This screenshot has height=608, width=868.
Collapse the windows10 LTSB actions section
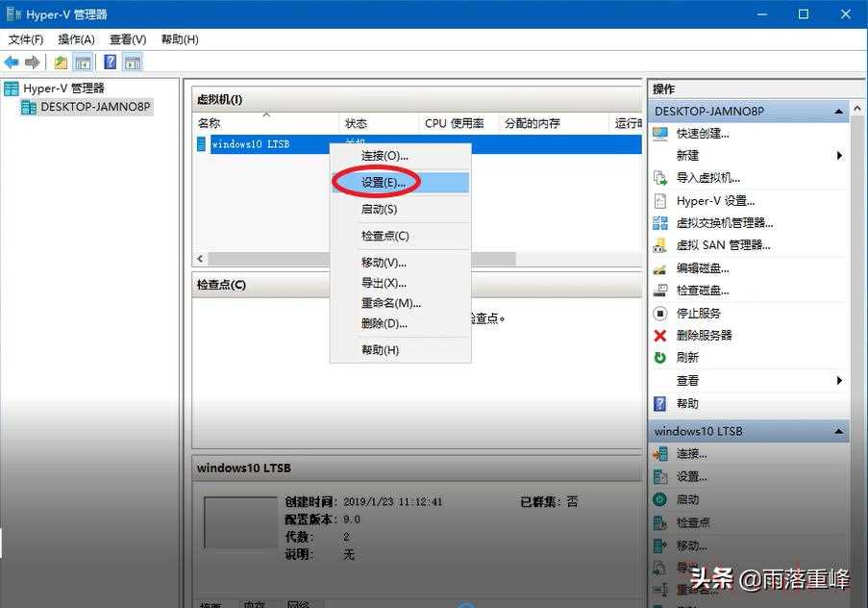(x=838, y=431)
